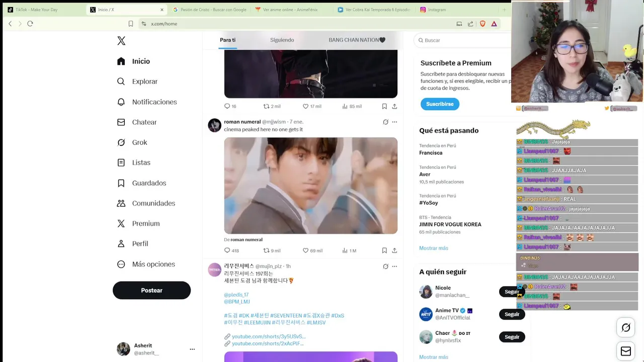Follow Chaer with Seguir button
644x362 pixels.
click(x=512, y=337)
